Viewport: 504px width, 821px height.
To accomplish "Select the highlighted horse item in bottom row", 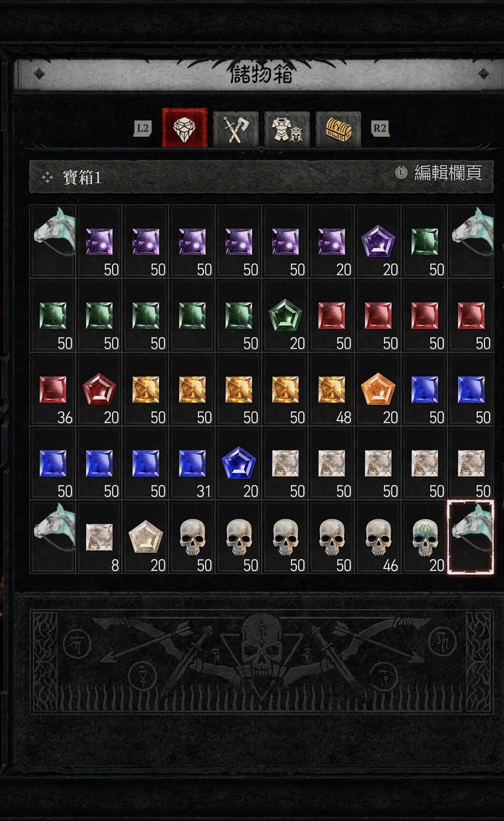I will (x=471, y=537).
